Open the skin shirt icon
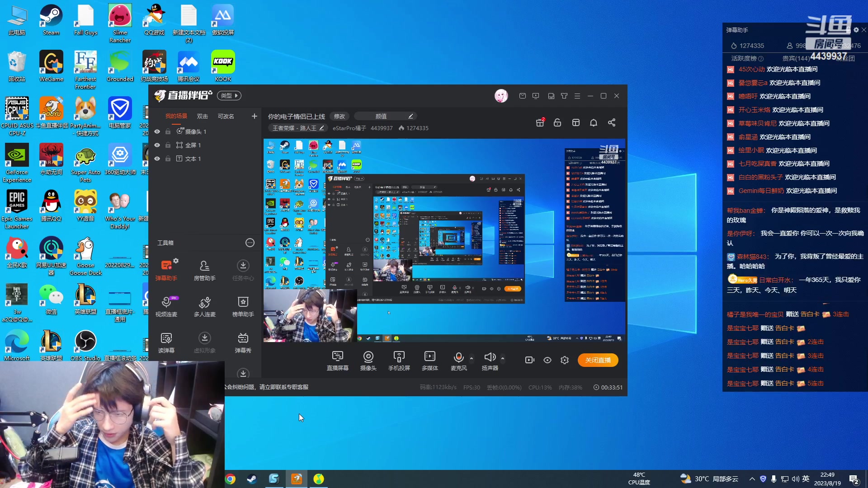Viewport: 868px width, 488px height. (x=564, y=96)
